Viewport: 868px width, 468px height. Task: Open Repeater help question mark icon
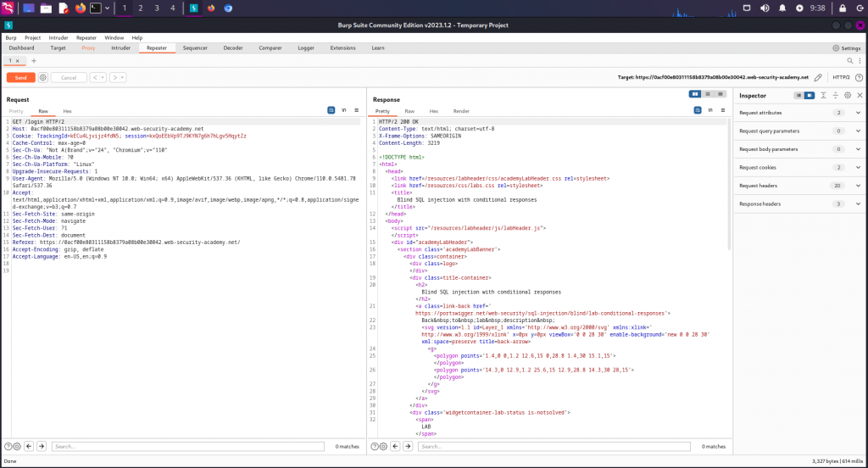[860, 77]
